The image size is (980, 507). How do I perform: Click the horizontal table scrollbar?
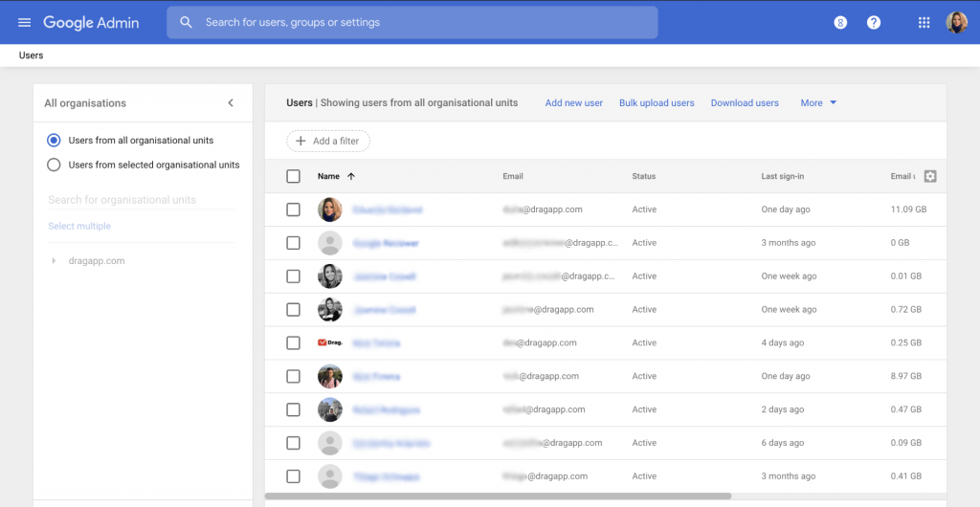[498, 496]
